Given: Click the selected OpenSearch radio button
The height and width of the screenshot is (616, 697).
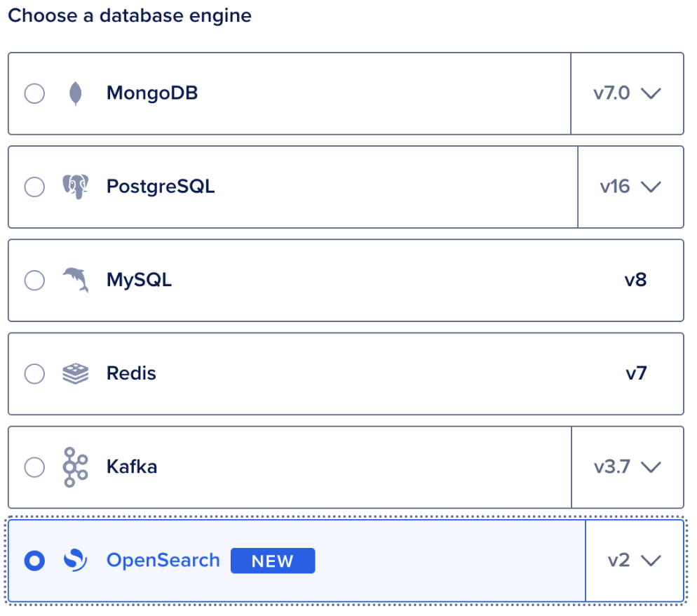Looking at the screenshot, I should pos(34,561).
